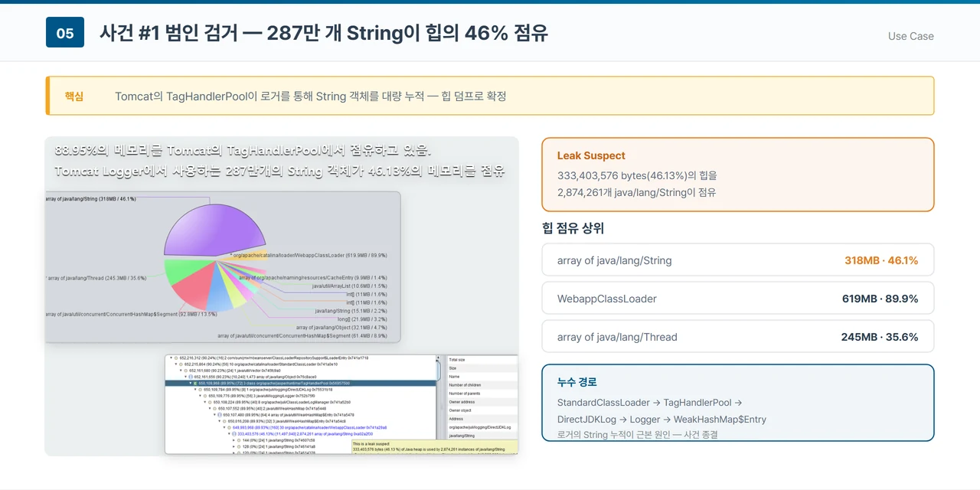Click the array icon of 650,107,480 WeakHashMap$Entry
Screen dimensions: 980x490
[x=220, y=415]
